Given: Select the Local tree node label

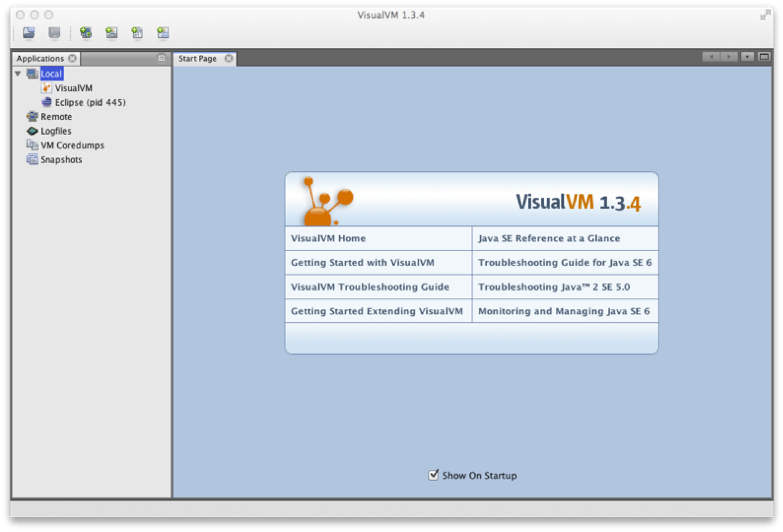Looking at the screenshot, I should point(52,74).
